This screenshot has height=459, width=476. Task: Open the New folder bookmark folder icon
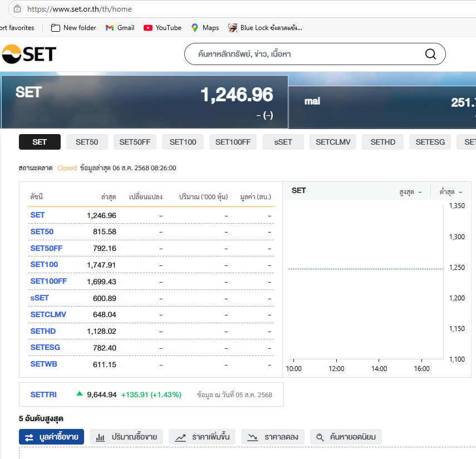pyautogui.click(x=55, y=28)
